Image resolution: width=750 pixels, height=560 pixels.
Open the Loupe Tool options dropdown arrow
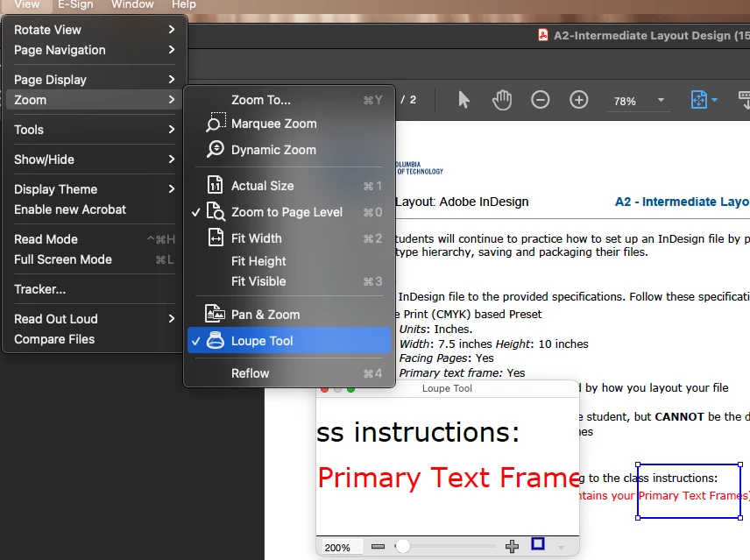point(561,547)
